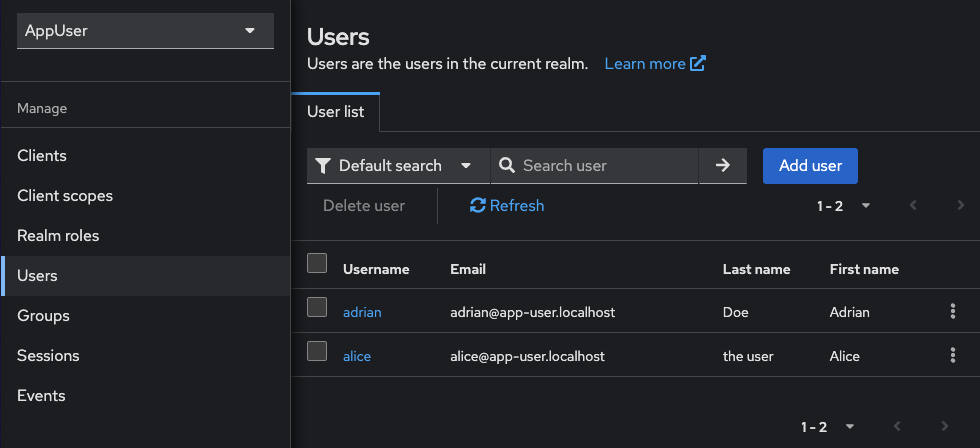The width and height of the screenshot is (980, 448).
Task: Click next page arrow in bottom pagination
Action: pyautogui.click(x=945, y=427)
